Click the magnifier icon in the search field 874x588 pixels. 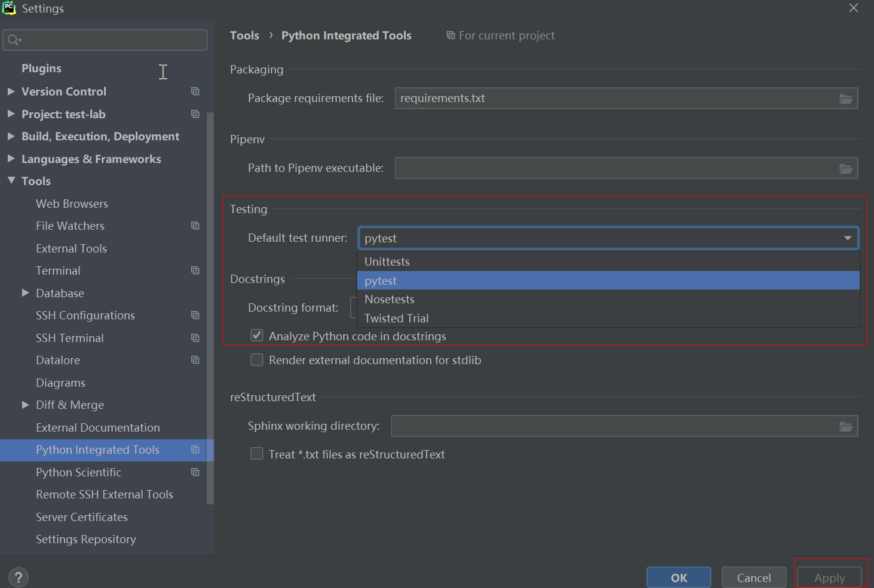click(12, 39)
